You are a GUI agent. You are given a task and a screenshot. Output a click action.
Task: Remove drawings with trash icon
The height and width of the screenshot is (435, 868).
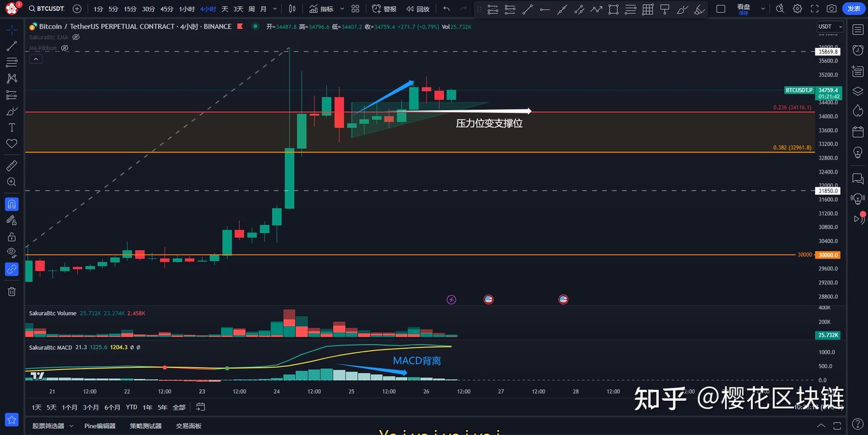point(11,292)
